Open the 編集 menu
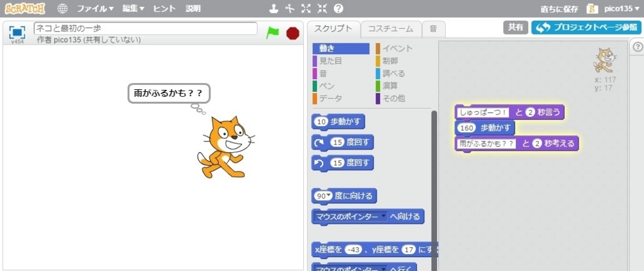The width and height of the screenshot is (644, 271). [x=133, y=8]
